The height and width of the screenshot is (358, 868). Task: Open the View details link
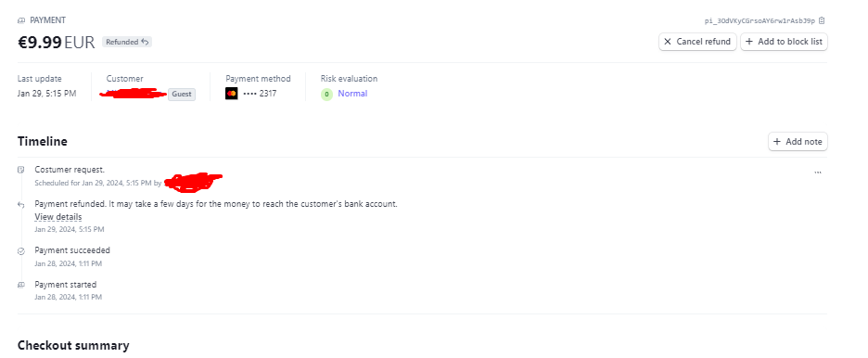58,217
